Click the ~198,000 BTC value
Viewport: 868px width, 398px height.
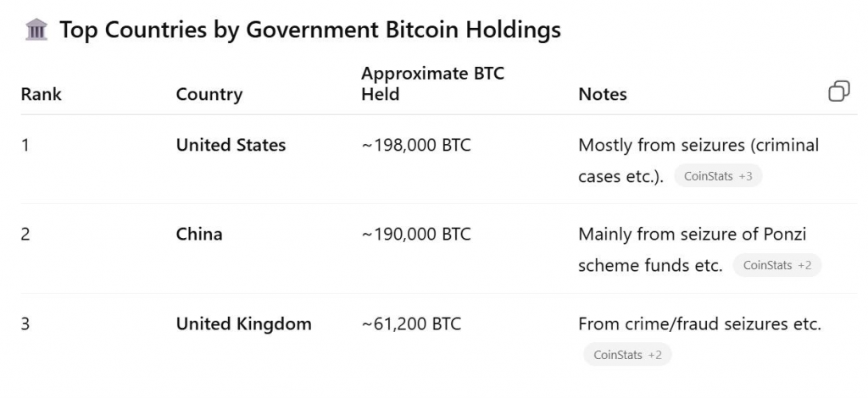click(x=415, y=145)
